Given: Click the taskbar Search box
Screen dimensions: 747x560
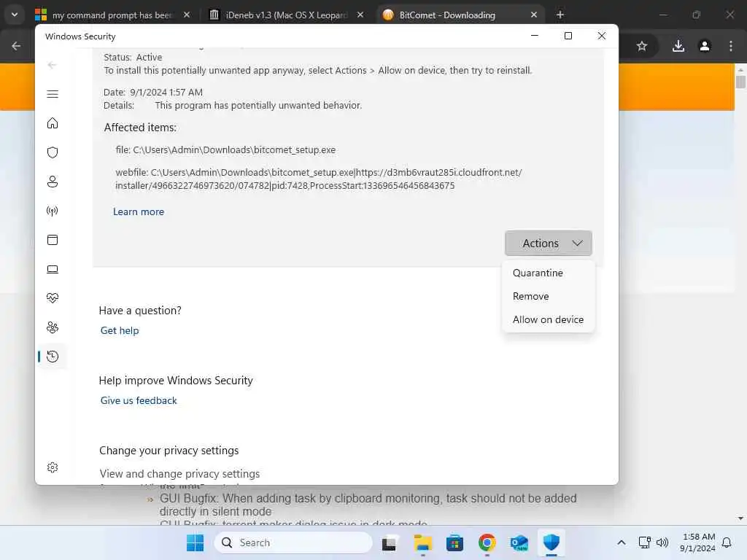Looking at the screenshot, I should coord(293,542).
